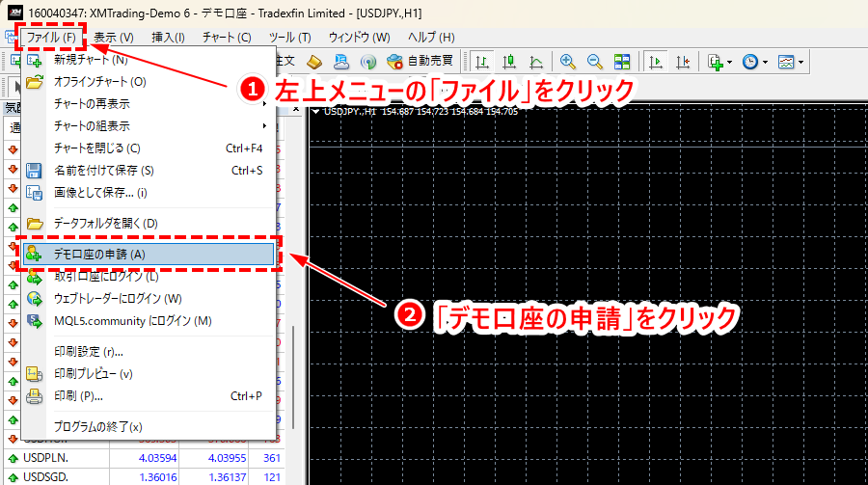Toggle chart auto scroll
The width and height of the screenshot is (868, 485).
pyautogui.click(x=656, y=62)
